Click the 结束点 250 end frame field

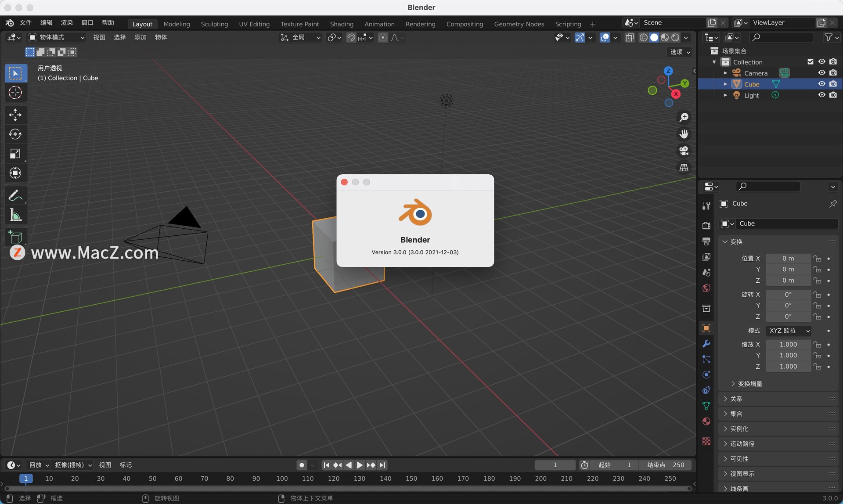click(x=666, y=465)
